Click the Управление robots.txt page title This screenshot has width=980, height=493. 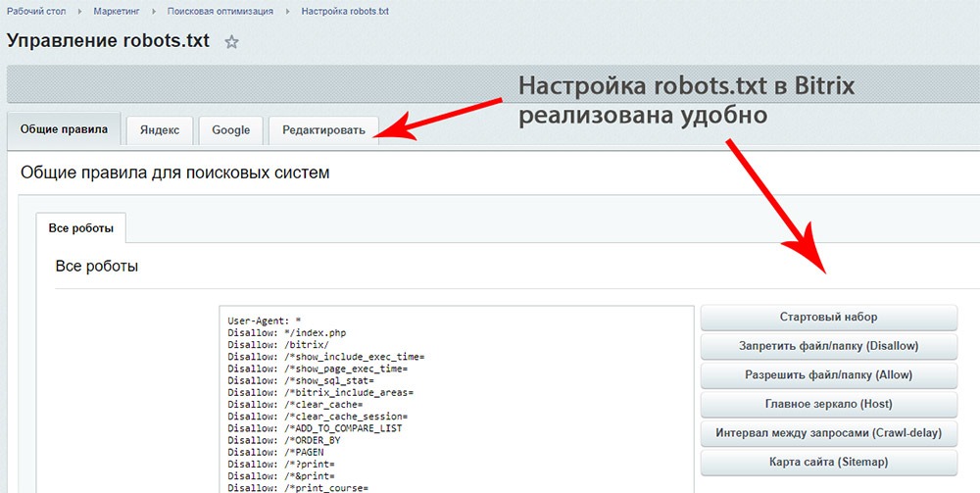click(x=108, y=41)
